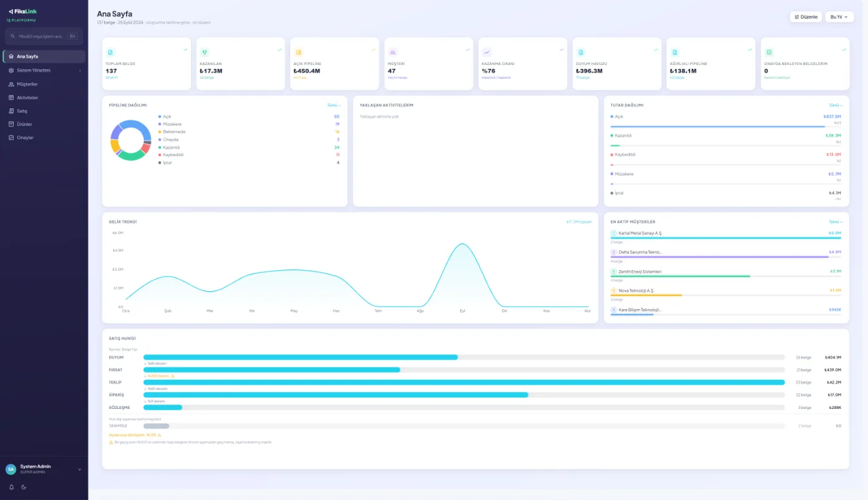Click the Pipeline Dağılımı donut chart

(130, 140)
